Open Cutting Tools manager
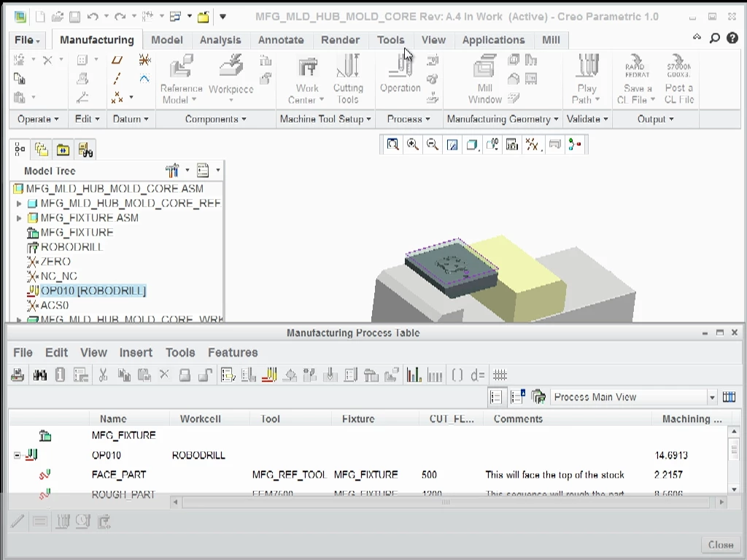 point(348,79)
